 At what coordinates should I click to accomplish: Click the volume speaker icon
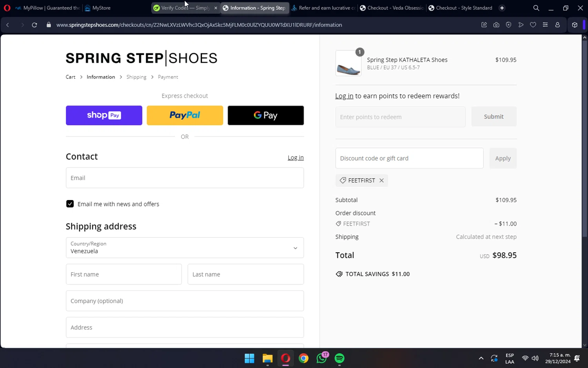coord(535,358)
